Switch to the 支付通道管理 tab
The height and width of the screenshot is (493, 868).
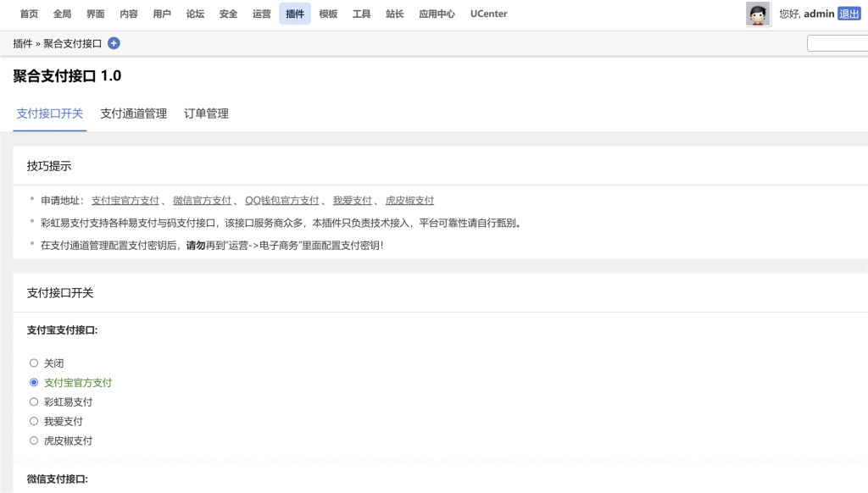[x=133, y=113]
